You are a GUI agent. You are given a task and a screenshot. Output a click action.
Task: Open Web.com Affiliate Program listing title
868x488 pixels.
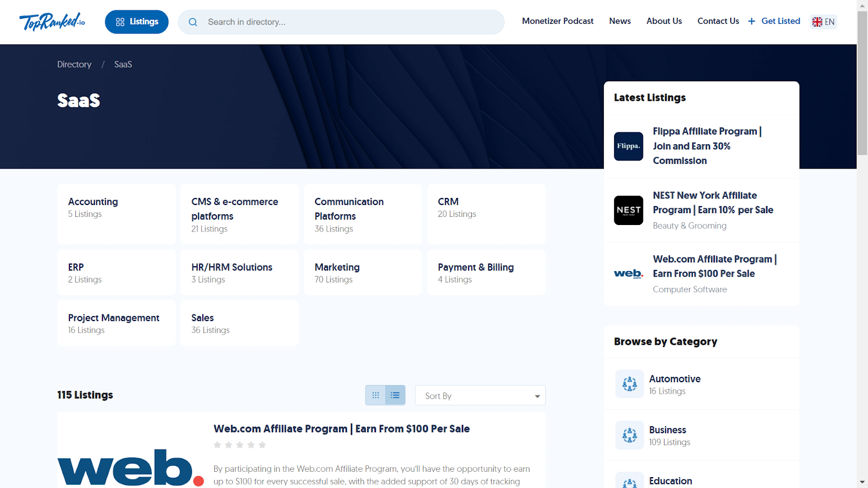click(x=342, y=429)
